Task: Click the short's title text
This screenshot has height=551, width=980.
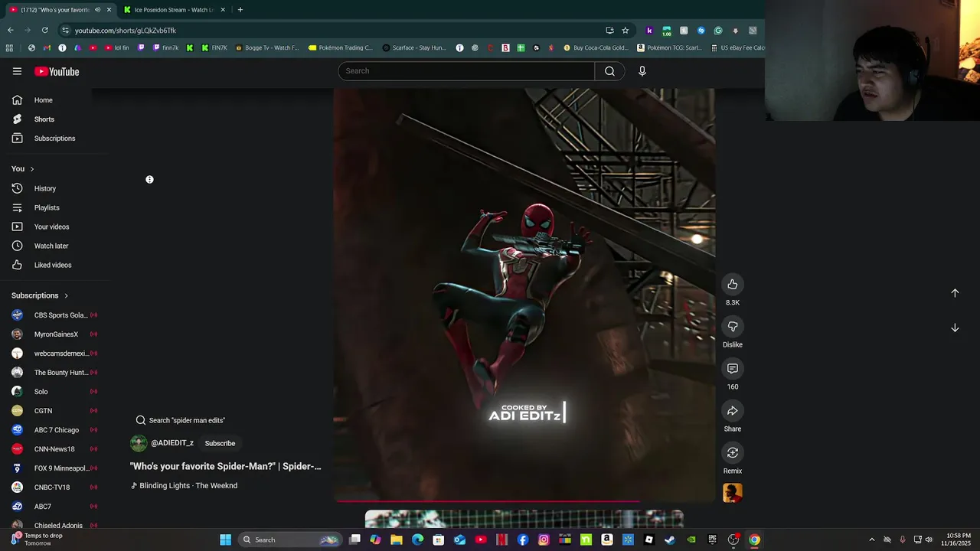Action: [x=226, y=466]
